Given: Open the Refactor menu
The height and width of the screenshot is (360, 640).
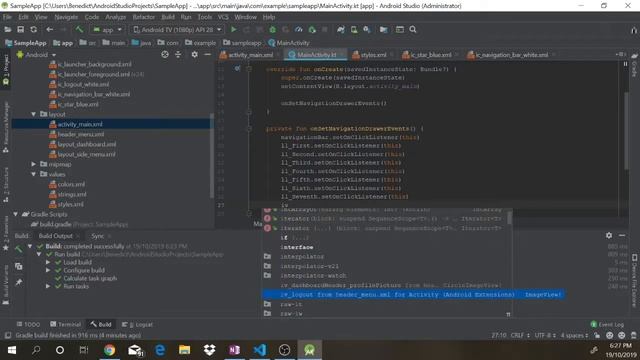Looking at the screenshot, I should click(144, 17).
